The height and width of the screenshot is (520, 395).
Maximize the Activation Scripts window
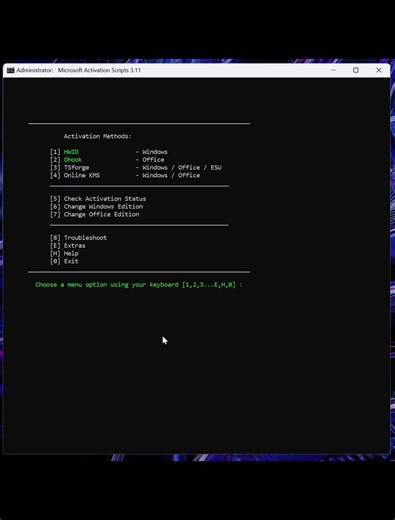pos(356,70)
